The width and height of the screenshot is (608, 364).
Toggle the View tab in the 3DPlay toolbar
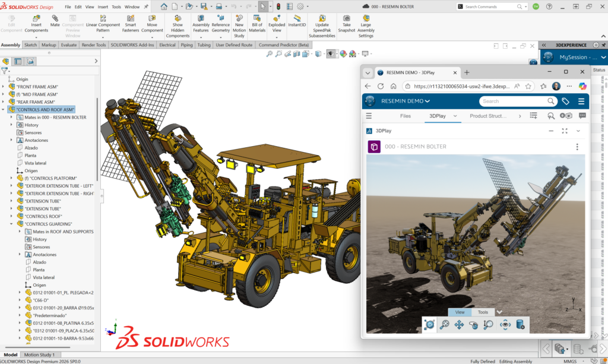click(x=460, y=312)
